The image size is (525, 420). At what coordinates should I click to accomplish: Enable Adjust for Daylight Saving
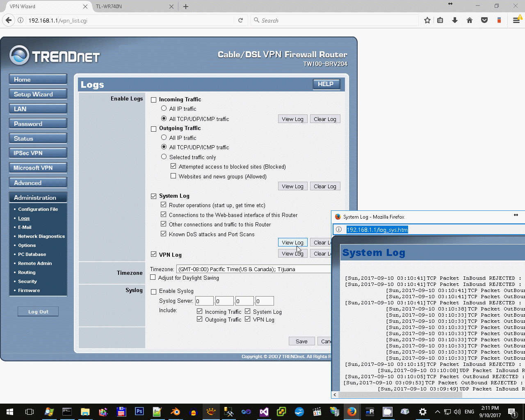pos(153,277)
